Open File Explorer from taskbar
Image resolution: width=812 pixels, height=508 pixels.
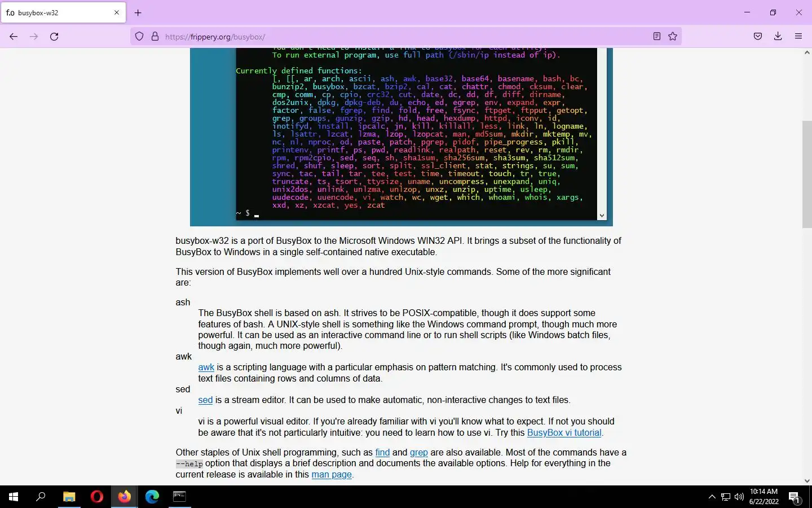(x=69, y=497)
